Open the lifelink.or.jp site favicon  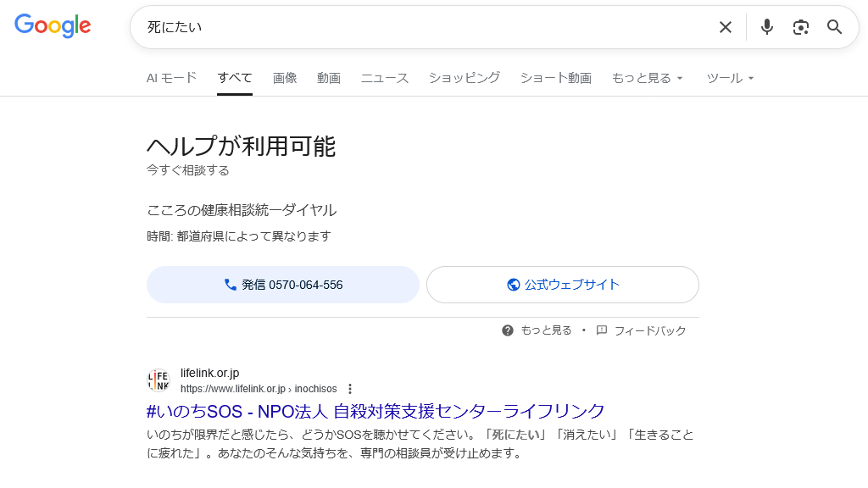click(x=159, y=380)
